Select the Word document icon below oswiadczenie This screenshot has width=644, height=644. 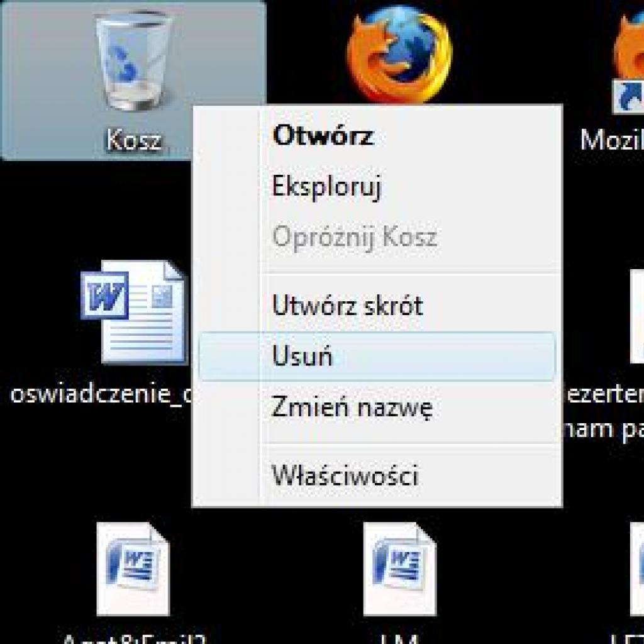click(133, 569)
